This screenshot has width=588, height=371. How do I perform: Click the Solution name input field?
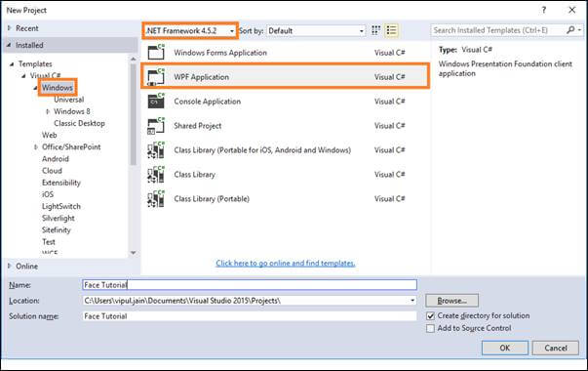[250, 316]
